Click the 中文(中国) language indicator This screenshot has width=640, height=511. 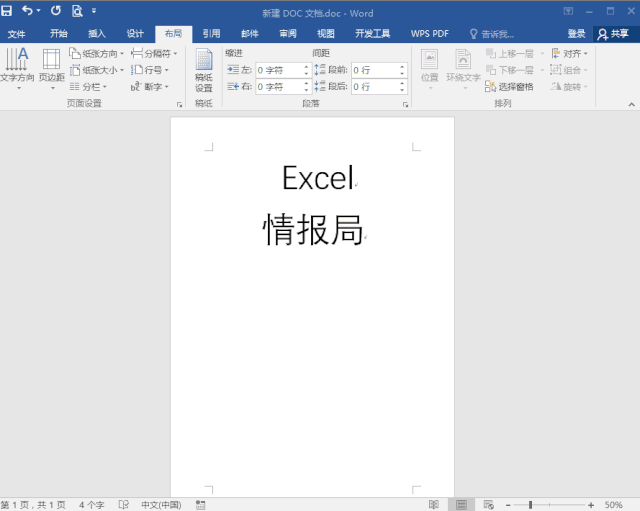point(161,505)
